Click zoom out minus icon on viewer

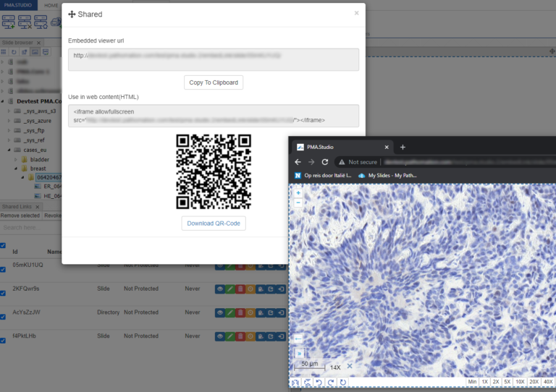tap(298, 203)
